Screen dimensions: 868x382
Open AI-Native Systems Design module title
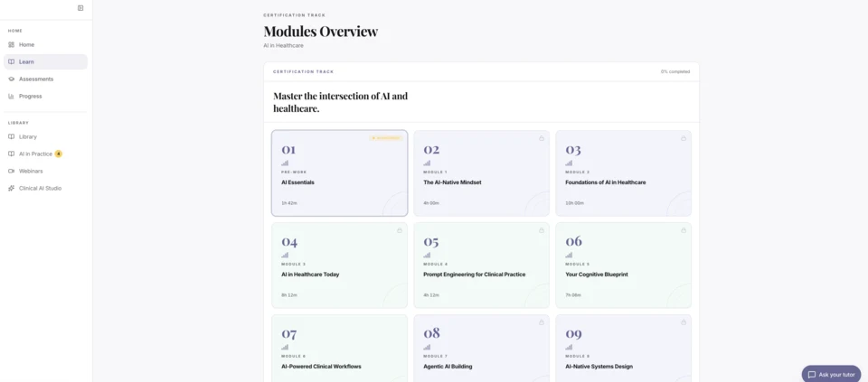click(599, 367)
